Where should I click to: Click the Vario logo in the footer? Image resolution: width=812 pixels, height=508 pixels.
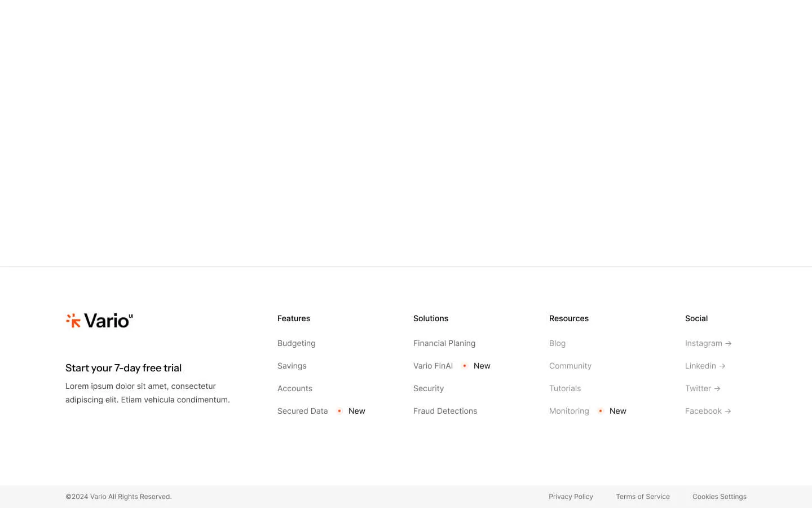pos(99,321)
